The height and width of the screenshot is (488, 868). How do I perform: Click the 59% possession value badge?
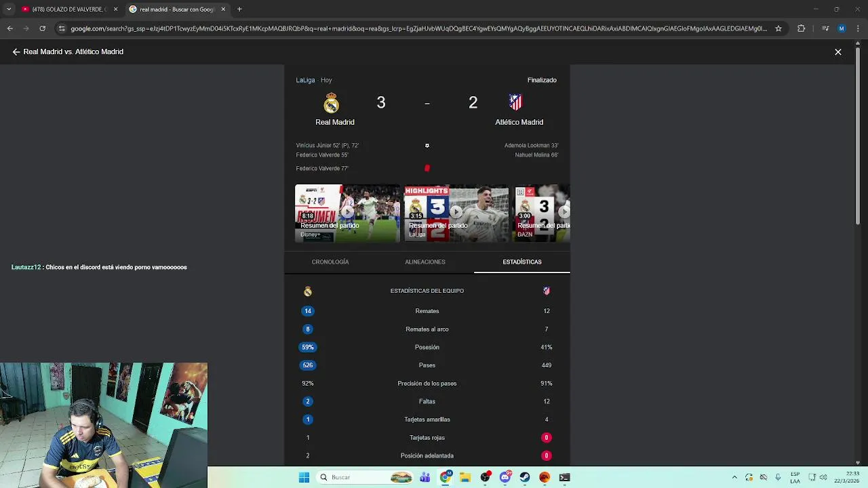click(308, 347)
